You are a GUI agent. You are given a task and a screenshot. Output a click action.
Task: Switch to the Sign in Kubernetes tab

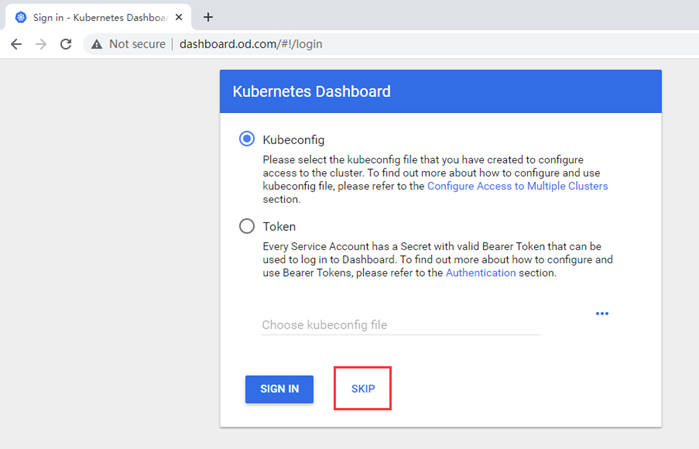click(95, 17)
